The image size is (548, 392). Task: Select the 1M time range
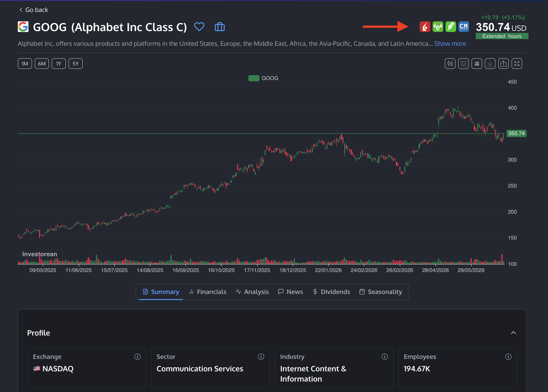(25, 64)
